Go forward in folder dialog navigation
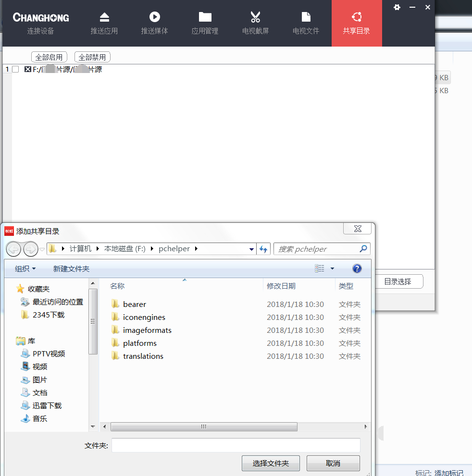This screenshot has height=476, width=472. click(x=31, y=249)
